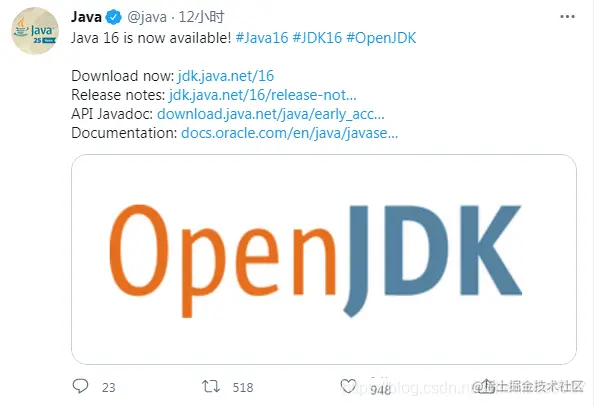Open the Java profile avatar
This screenshot has height=406, width=596.
[35, 31]
